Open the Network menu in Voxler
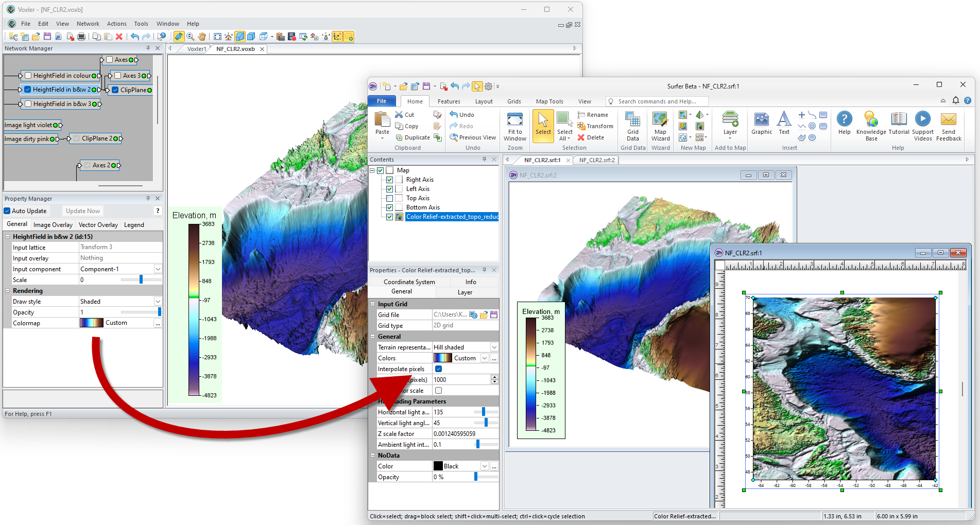 click(x=88, y=24)
